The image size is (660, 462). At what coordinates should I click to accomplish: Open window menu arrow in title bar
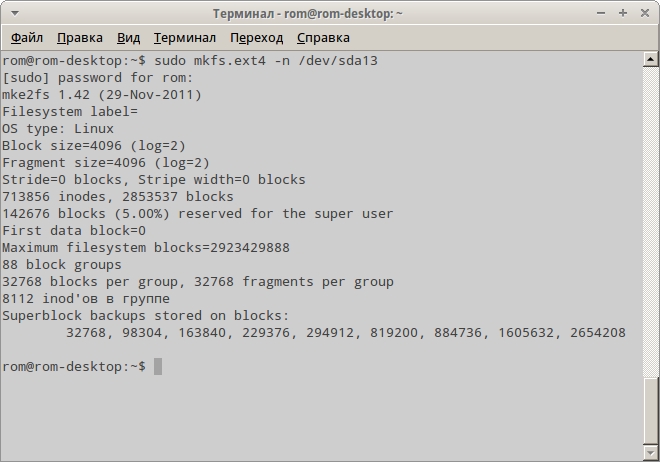point(15,13)
